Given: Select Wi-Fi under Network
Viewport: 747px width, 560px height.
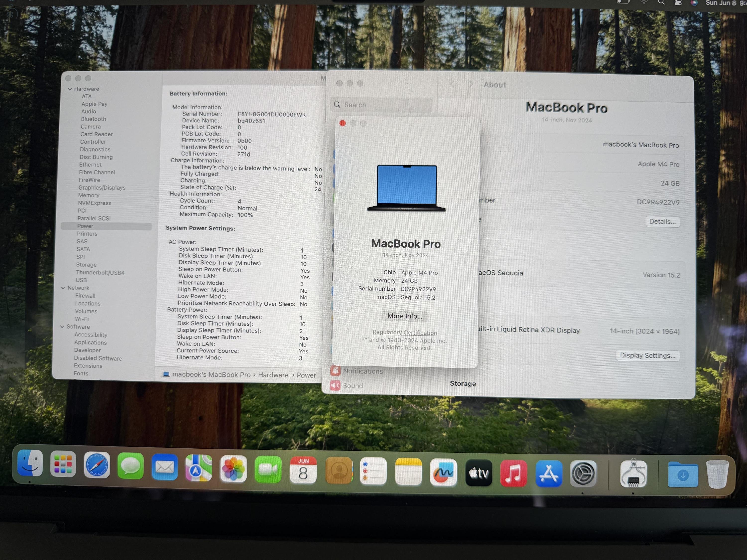Looking at the screenshot, I should pyautogui.click(x=82, y=319).
